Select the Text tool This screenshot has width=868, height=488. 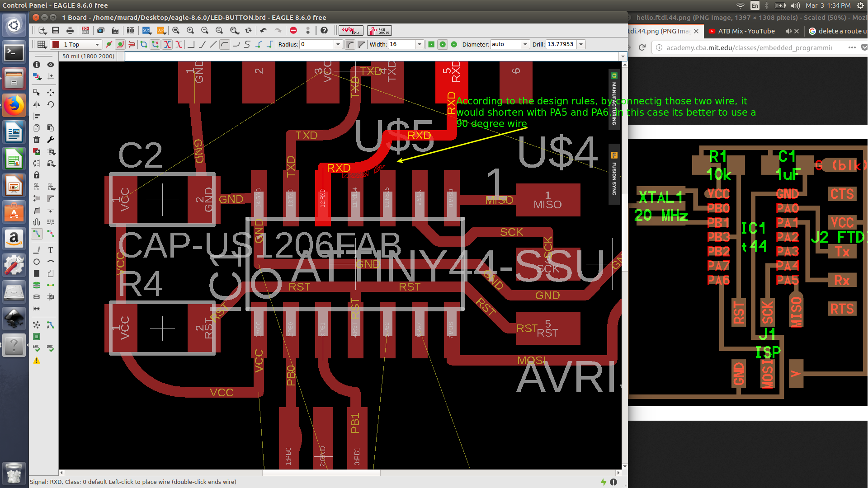point(51,250)
